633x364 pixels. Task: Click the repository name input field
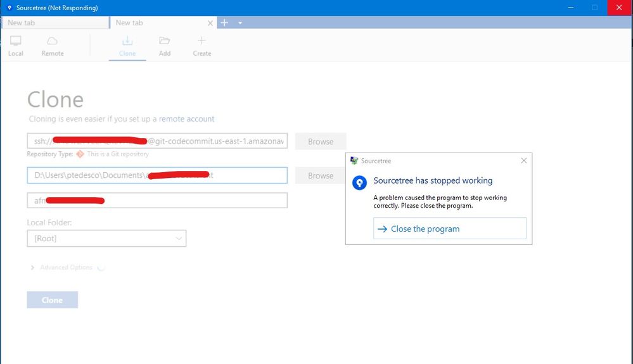[x=157, y=200]
